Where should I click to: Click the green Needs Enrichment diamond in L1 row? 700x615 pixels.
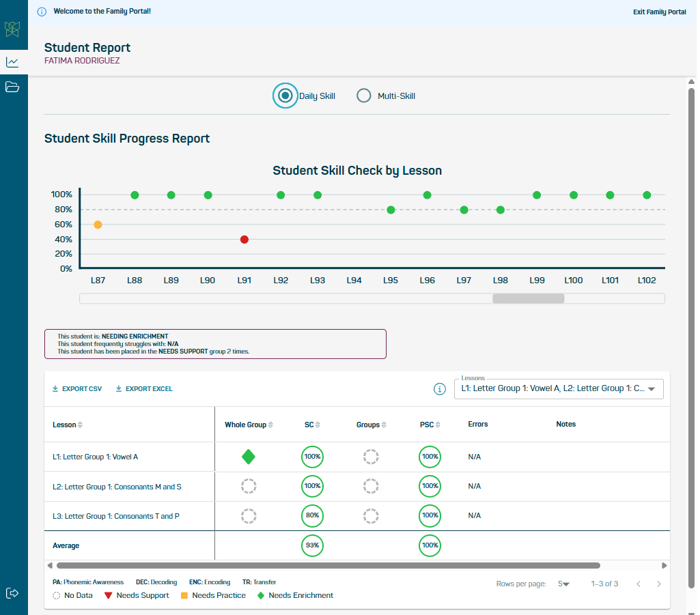click(x=249, y=457)
